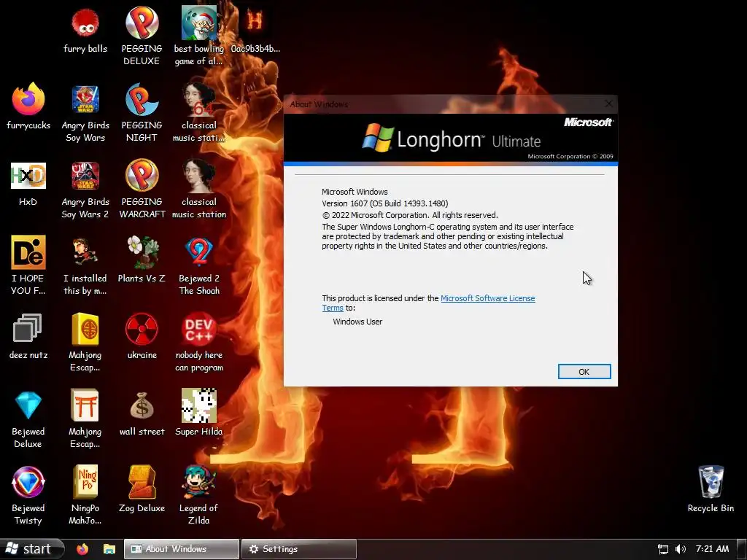Click the PEGGING WARCRAFT desktop icon
747x560 pixels.
tap(142, 190)
